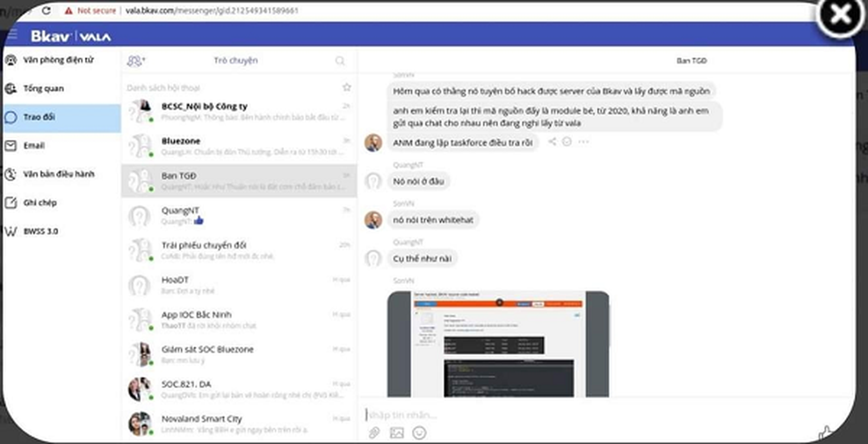Open QuangNT conversation in list

point(239,215)
